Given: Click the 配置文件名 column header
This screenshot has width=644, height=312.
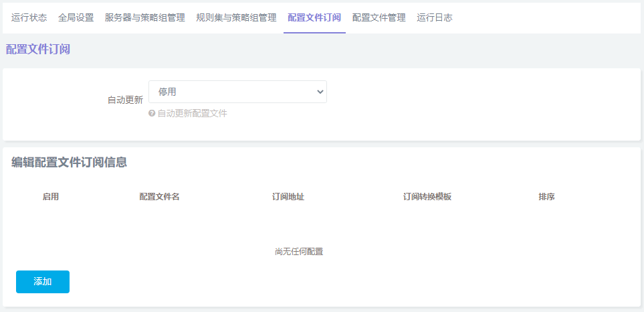Looking at the screenshot, I should tap(159, 197).
